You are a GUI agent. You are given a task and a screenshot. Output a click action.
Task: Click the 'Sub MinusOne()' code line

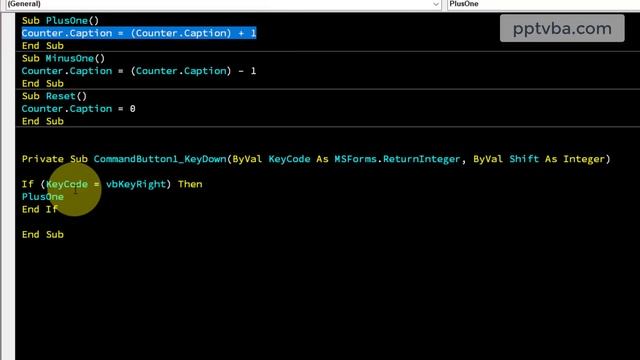coord(63,58)
